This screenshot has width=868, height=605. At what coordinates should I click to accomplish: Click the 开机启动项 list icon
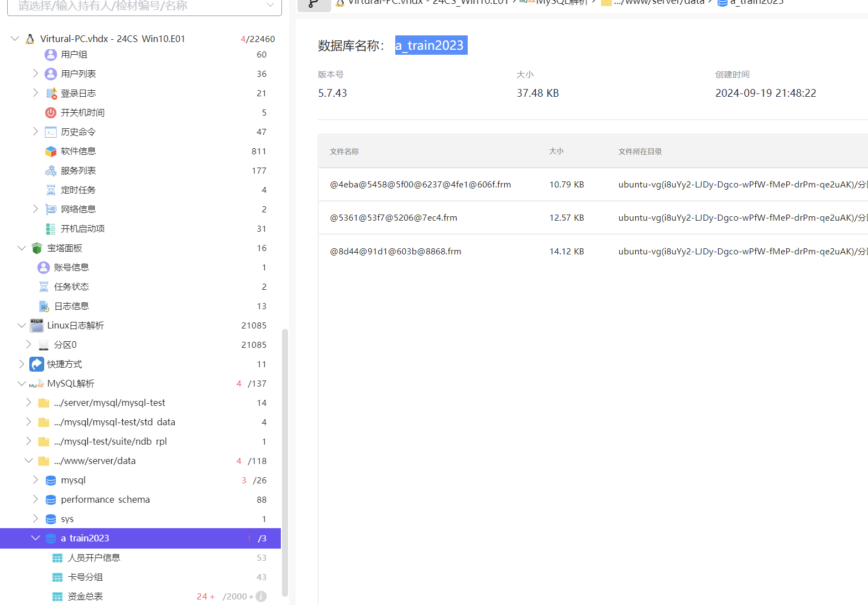51,229
